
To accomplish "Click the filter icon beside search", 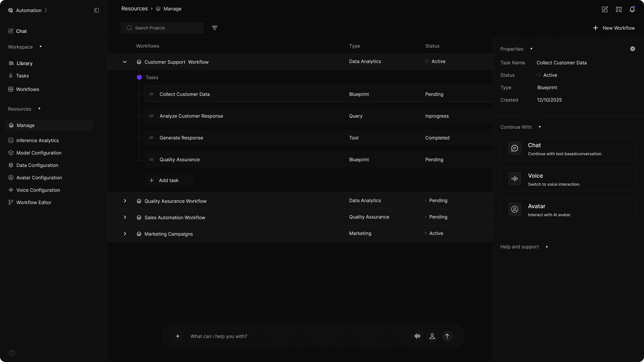I will (214, 28).
